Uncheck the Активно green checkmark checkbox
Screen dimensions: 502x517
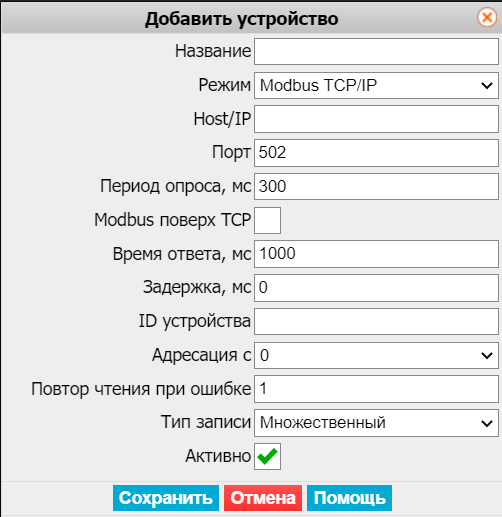(267, 456)
